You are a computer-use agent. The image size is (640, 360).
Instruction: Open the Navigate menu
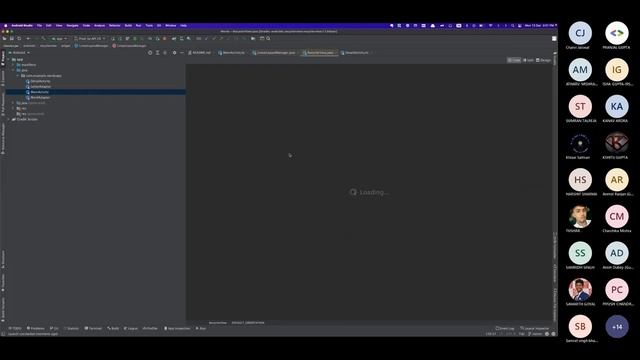(72, 25)
